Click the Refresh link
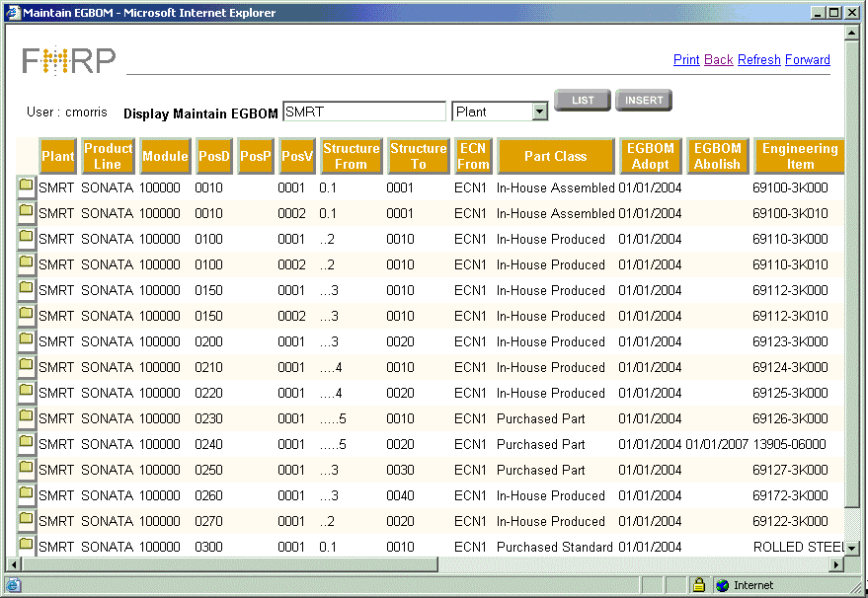The height and width of the screenshot is (598, 868). pyautogui.click(x=759, y=60)
